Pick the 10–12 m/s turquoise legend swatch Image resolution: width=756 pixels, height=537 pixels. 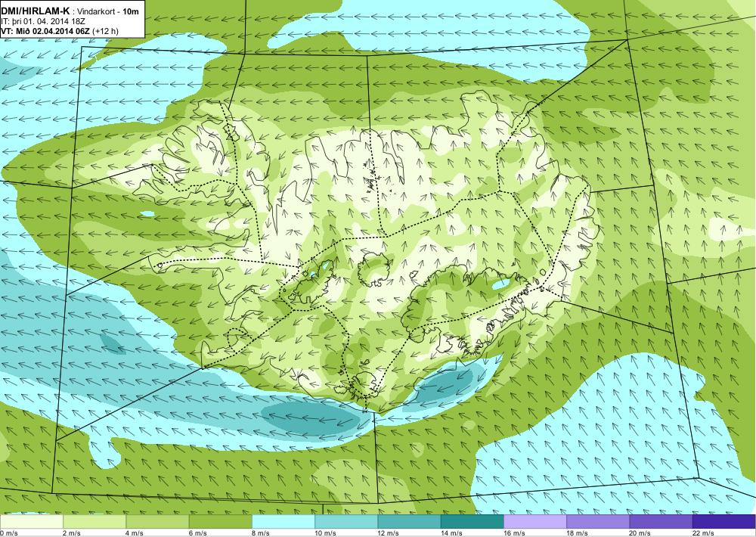[346, 522]
